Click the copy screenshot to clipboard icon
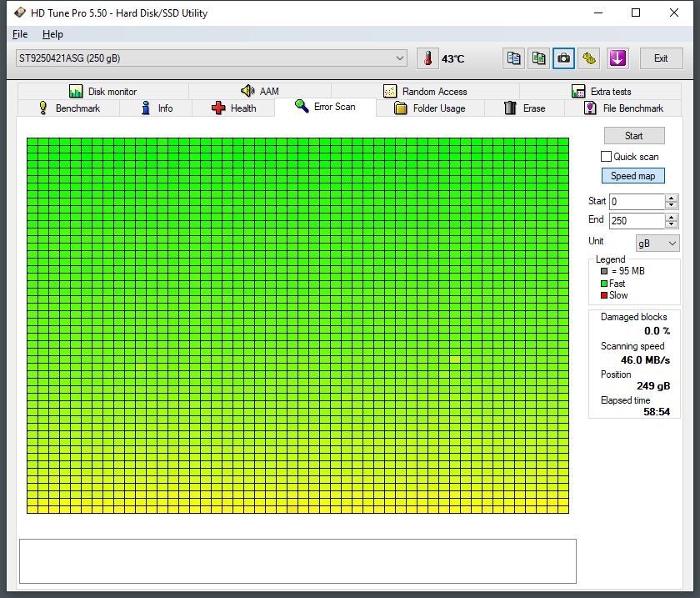This screenshot has height=598, width=700. pos(538,58)
